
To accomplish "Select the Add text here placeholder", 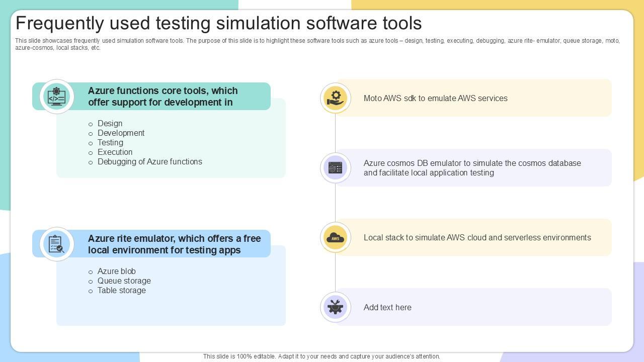I will tap(387, 308).
